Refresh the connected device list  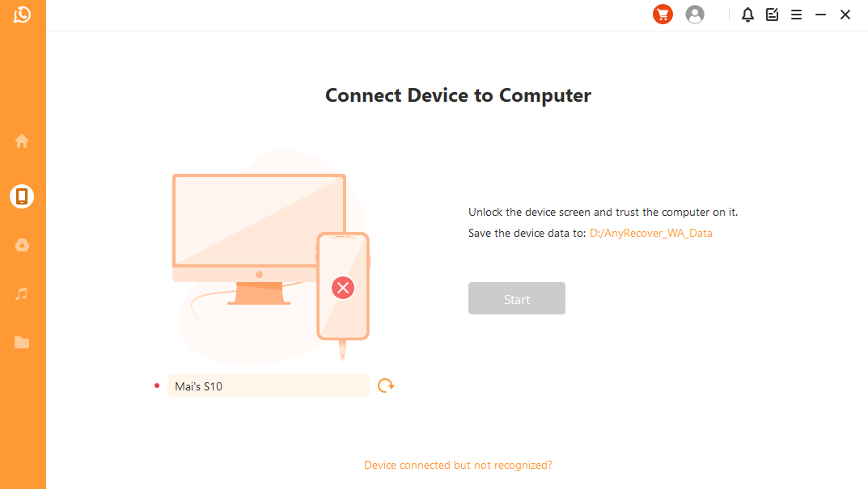386,386
